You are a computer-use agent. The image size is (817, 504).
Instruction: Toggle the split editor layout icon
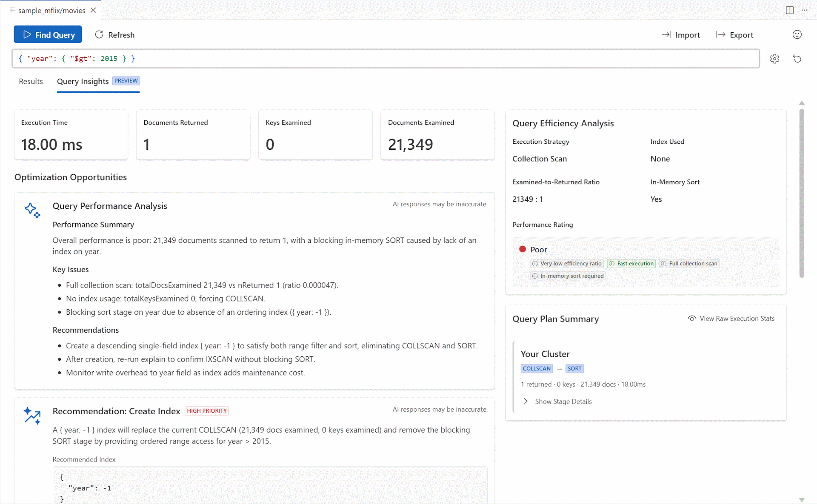pos(790,10)
